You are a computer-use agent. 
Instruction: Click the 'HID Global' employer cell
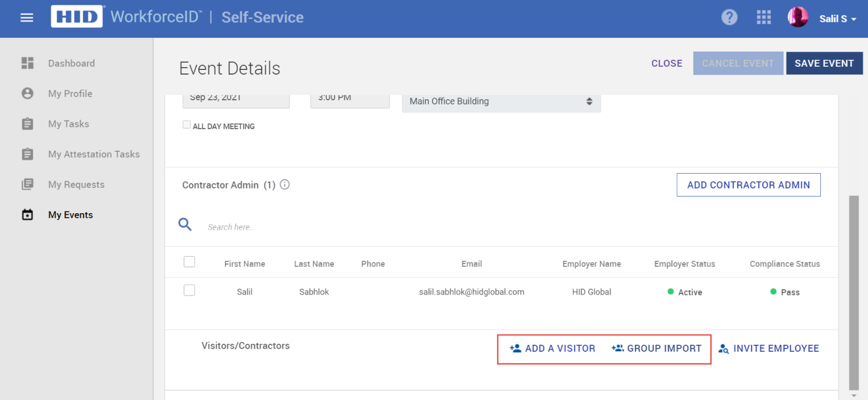pos(591,292)
